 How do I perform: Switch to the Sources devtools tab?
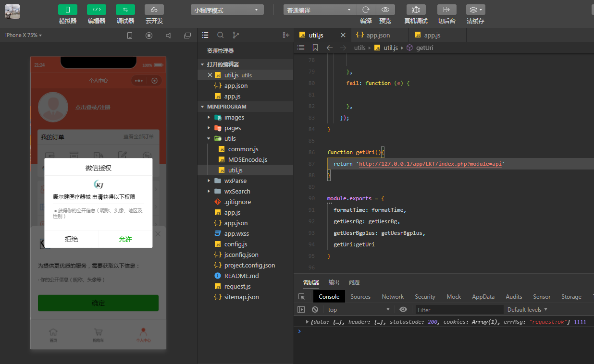tap(360, 297)
